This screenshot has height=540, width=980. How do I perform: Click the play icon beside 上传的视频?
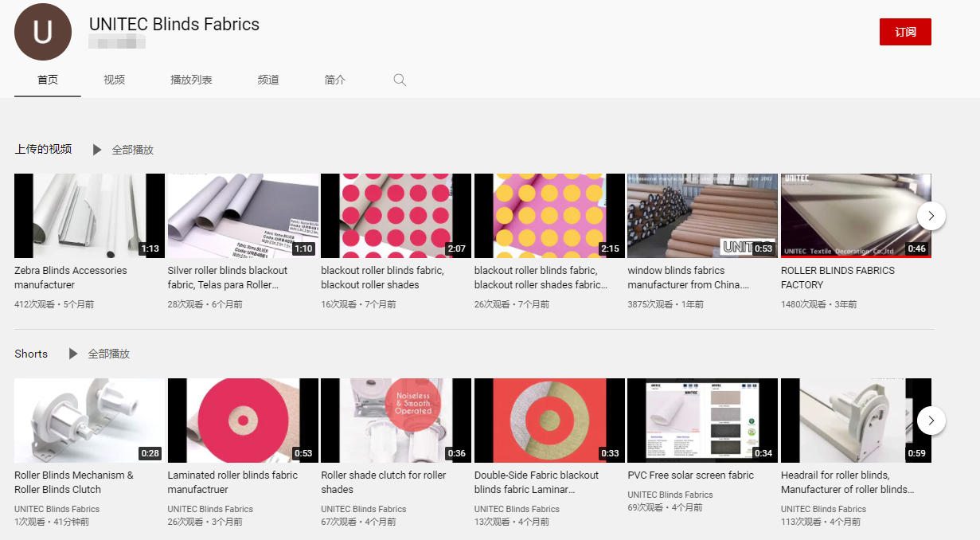tap(97, 150)
